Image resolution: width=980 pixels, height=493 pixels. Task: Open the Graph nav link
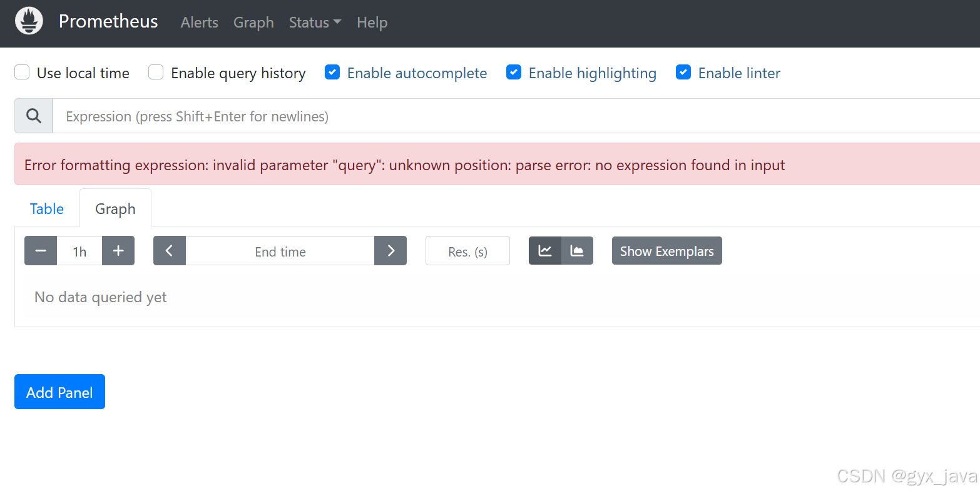click(x=253, y=23)
